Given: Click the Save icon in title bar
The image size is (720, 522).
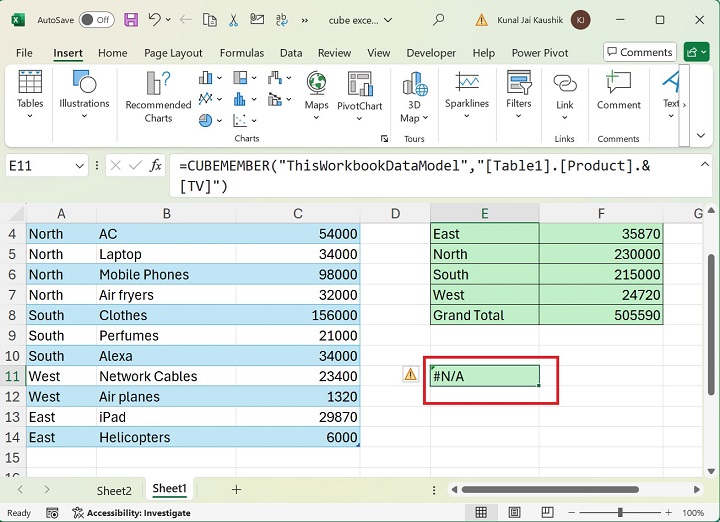Looking at the screenshot, I should point(131,20).
